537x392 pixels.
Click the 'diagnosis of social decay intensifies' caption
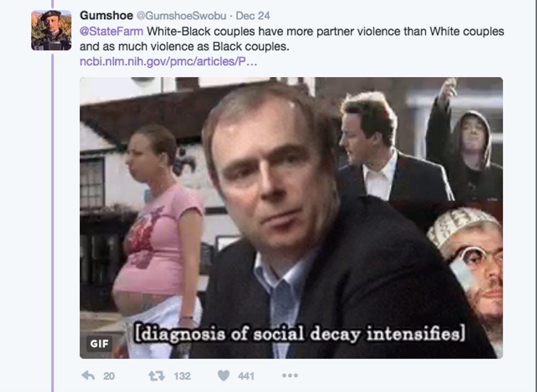(x=300, y=333)
